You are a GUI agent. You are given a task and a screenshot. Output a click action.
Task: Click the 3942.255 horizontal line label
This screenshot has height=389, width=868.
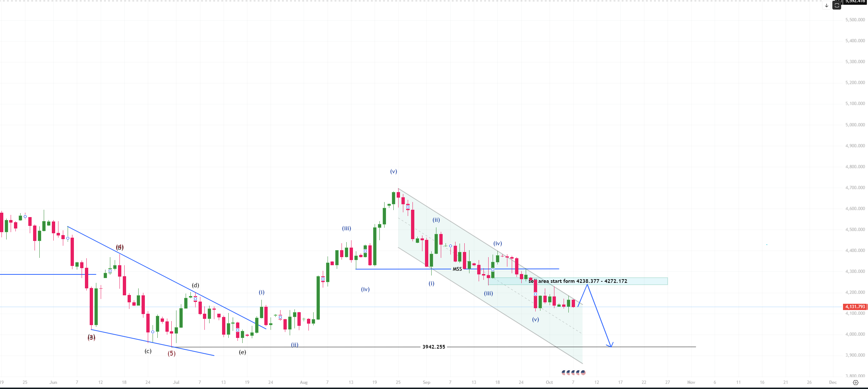(434, 347)
